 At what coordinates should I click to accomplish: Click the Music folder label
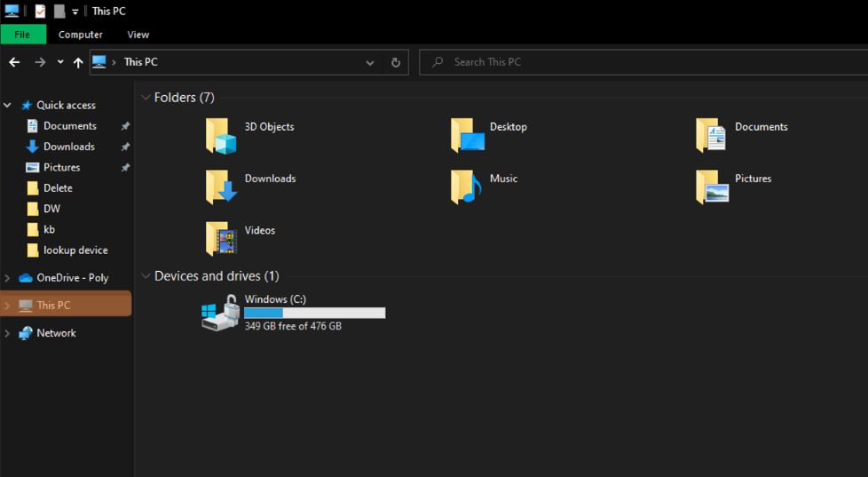coord(504,179)
